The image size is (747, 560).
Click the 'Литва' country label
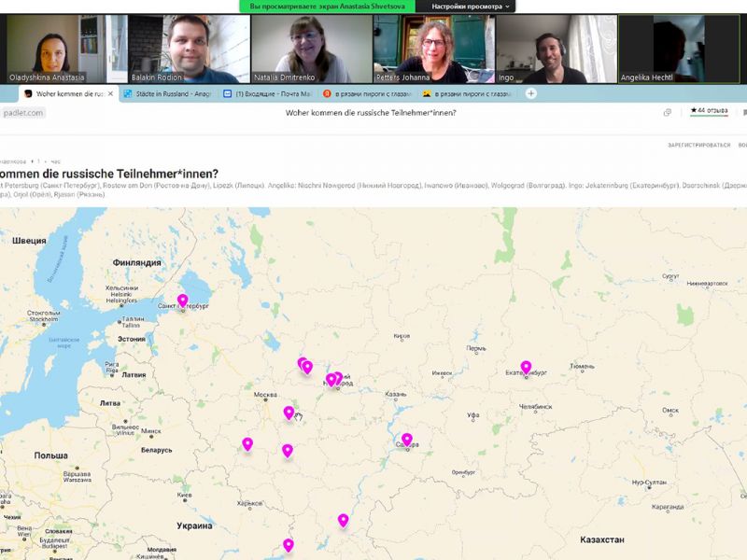pos(110,403)
